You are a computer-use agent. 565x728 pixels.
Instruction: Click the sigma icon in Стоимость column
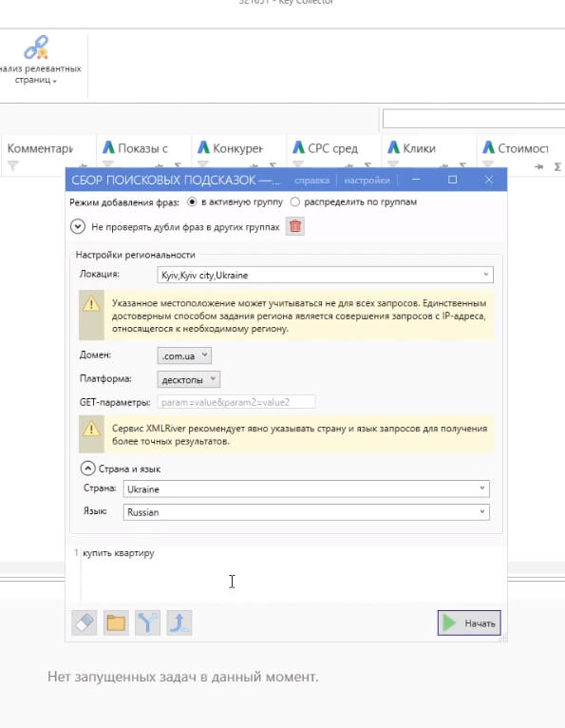(557, 166)
